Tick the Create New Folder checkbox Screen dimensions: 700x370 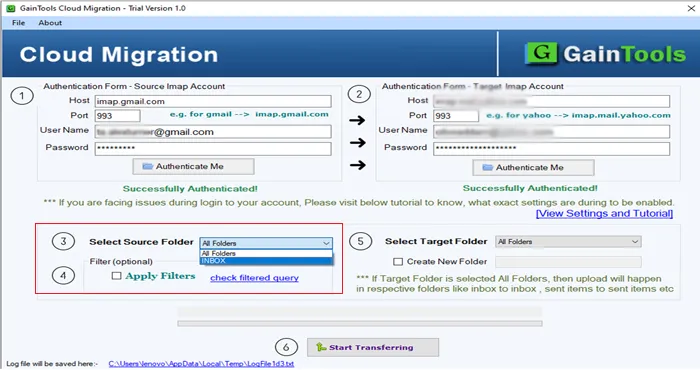[x=398, y=262]
